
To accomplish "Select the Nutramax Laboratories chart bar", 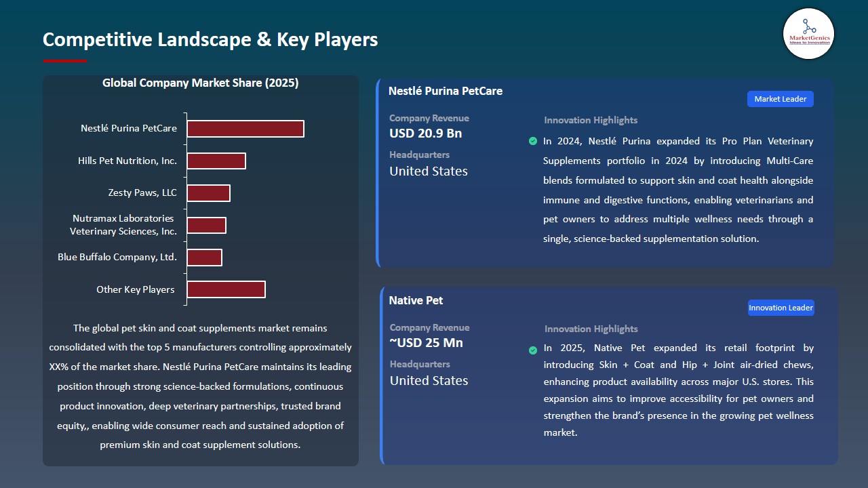I will (207, 225).
